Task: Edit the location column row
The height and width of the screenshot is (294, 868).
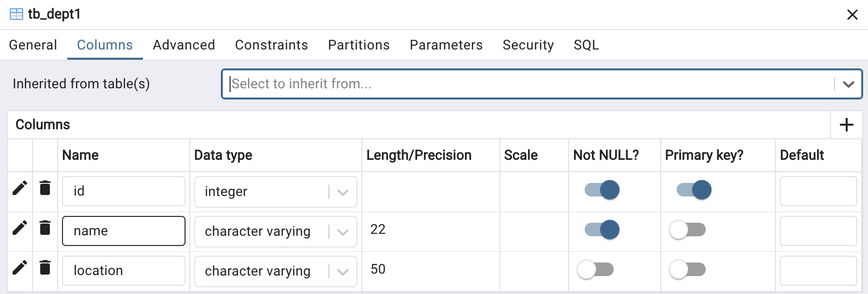Action: (20, 267)
